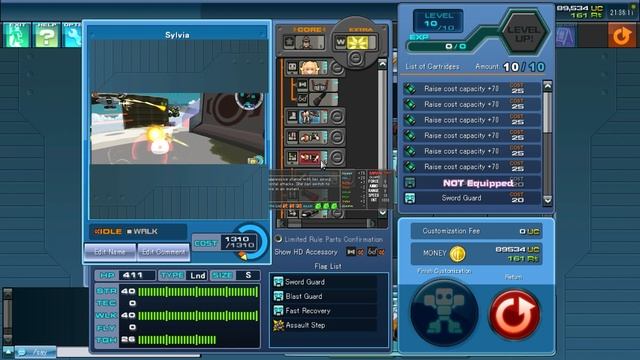Click the gold MONEY coin icon
Viewport: 640px width, 360px height.
[457, 254]
